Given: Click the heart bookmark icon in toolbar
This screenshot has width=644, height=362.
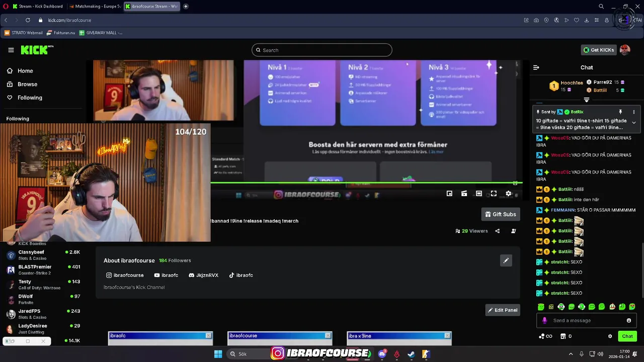Looking at the screenshot, I should 577,20.
